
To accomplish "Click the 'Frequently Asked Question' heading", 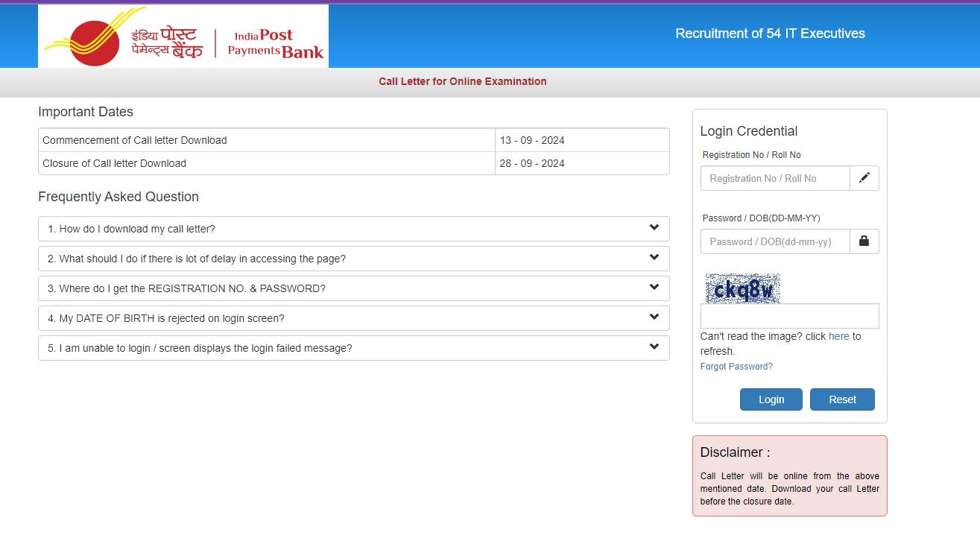I will (x=118, y=197).
